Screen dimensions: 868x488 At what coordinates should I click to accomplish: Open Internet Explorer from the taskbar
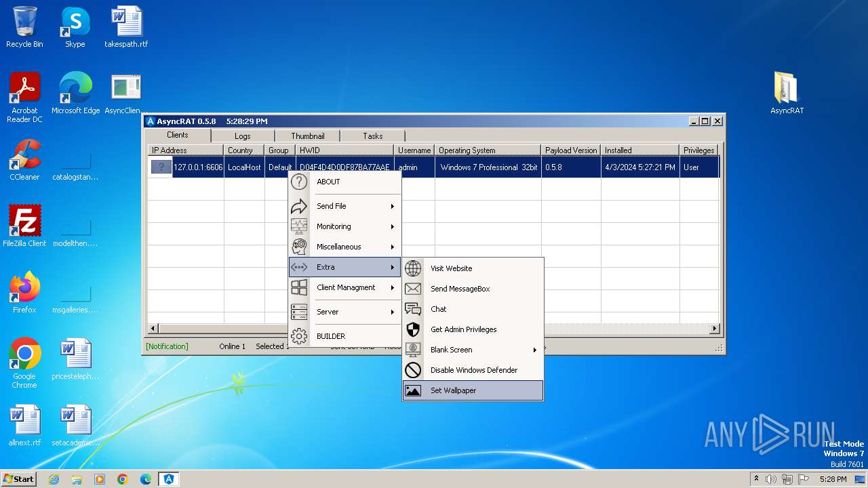click(x=54, y=479)
